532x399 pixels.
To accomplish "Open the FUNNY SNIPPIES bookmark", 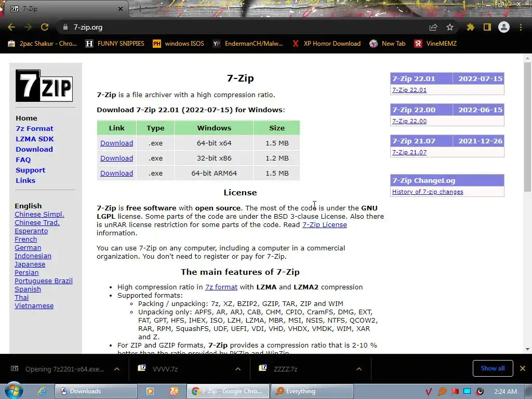I will (115, 44).
